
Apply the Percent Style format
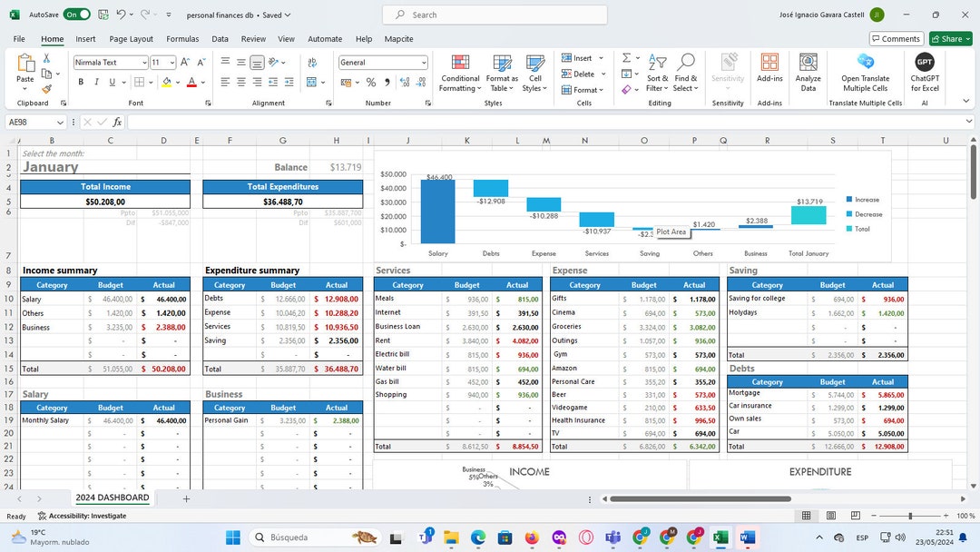click(370, 82)
